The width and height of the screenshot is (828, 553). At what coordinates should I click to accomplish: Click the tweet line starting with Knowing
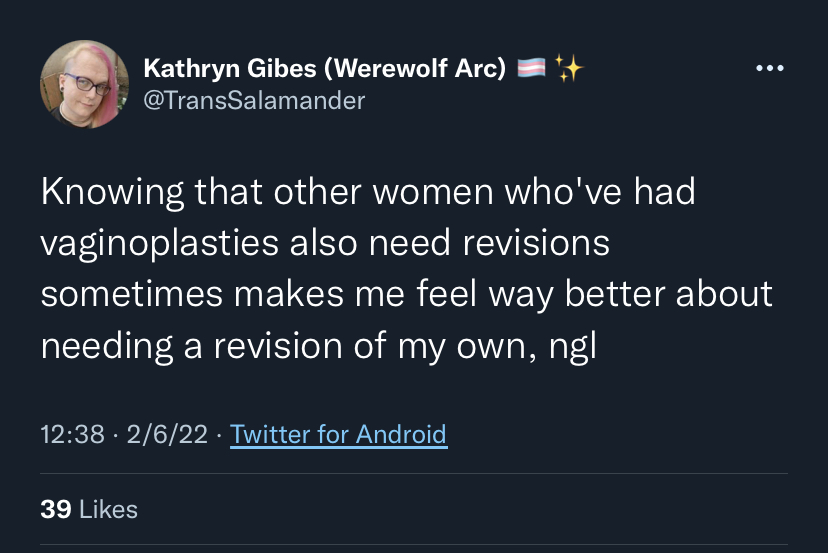point(368,191)
